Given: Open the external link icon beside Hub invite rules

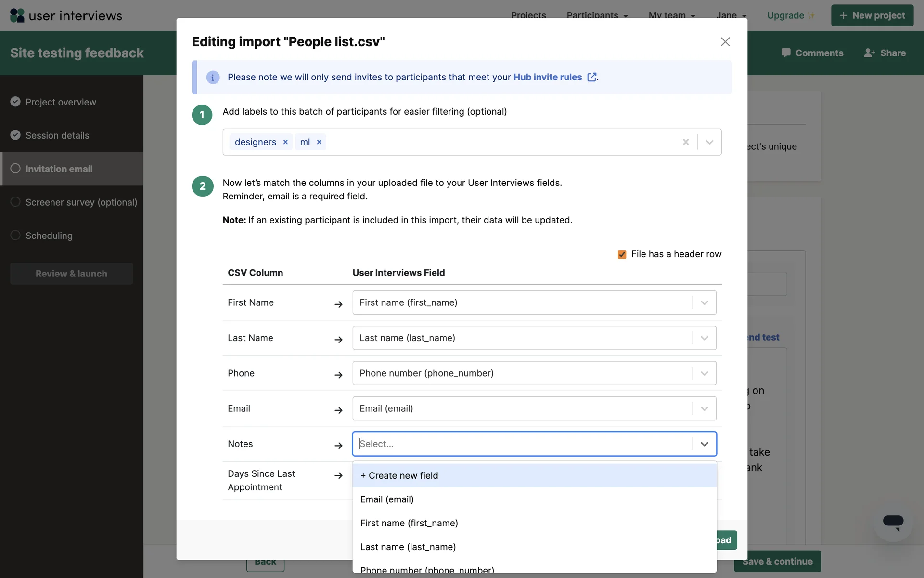Looking at the screenshot, I should pyautogui.click(x=592, y=77).
